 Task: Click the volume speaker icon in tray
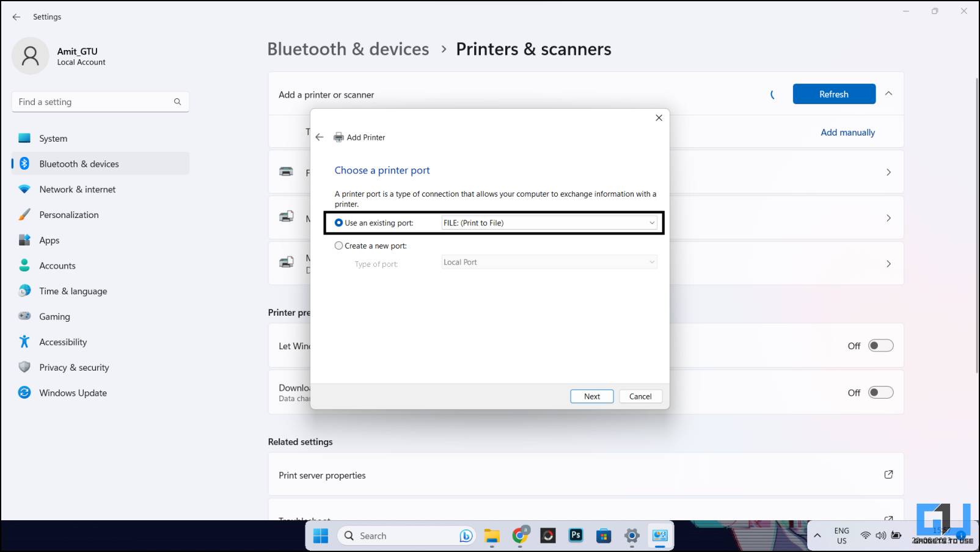pyautogui.click(x=880, y=536)
